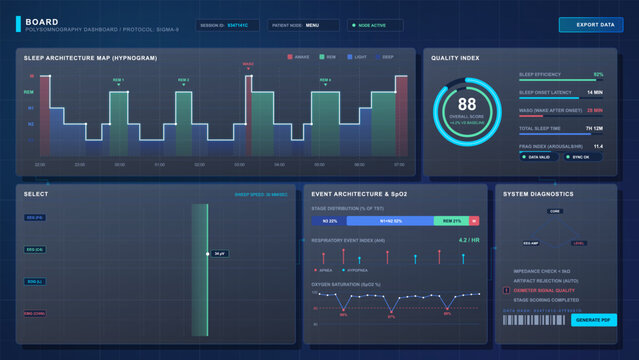Click the overall score 88 gauge
Viewport: 639px width, 360px height.
click(x=467, y=112)
